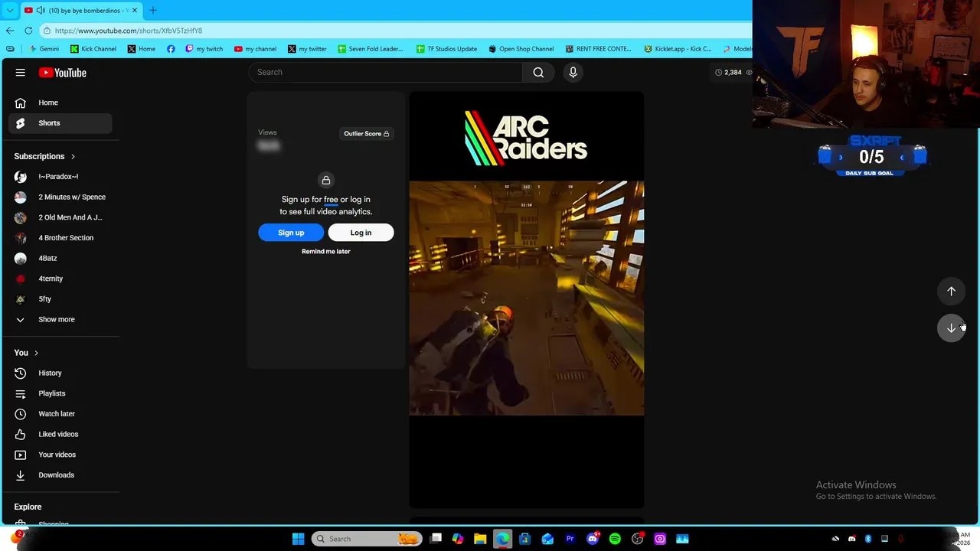Open Home in the sidebar
The height and width of the screenshot is (551, 980).
(x=60, y=103)
